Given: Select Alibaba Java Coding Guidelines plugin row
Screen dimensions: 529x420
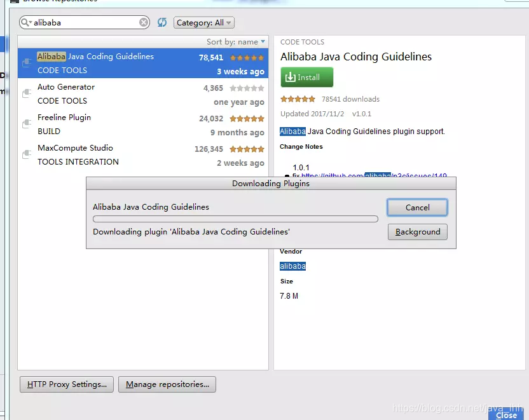Looking at the screenshot, I should [x=143, y=63].
